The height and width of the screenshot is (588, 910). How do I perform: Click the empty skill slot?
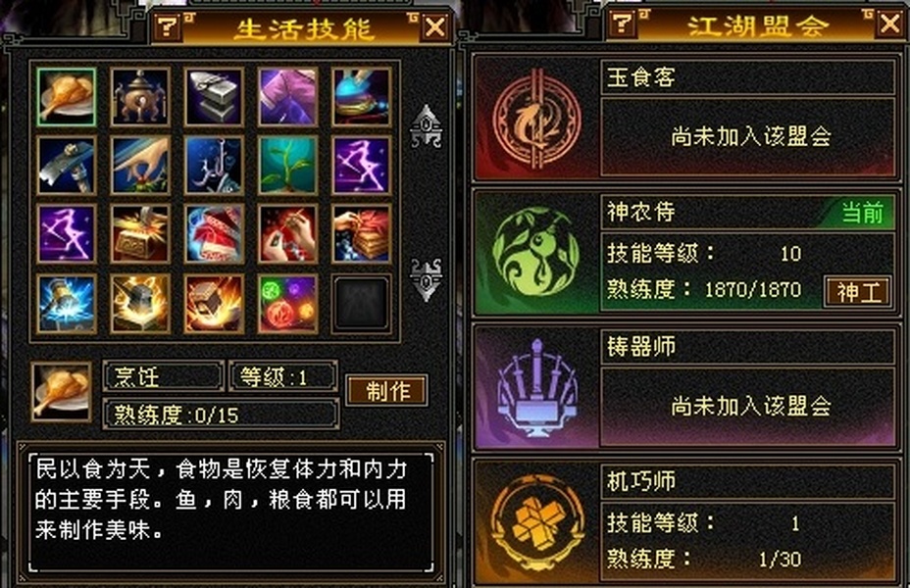tap(361, 304)
